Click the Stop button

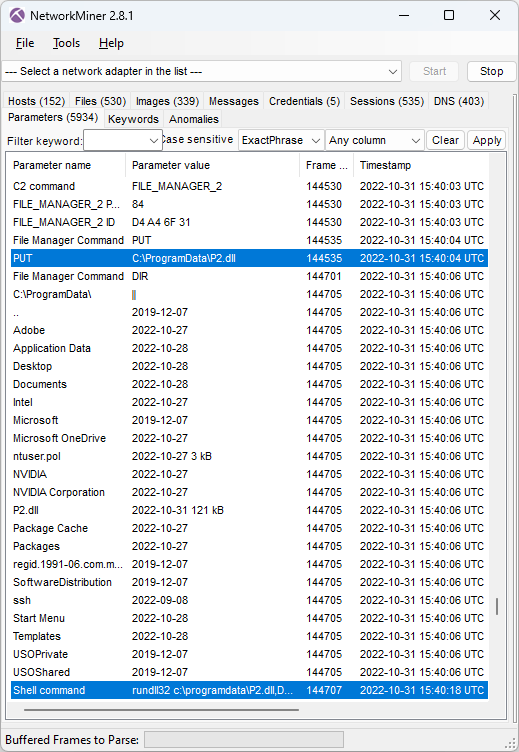[491, 71]
